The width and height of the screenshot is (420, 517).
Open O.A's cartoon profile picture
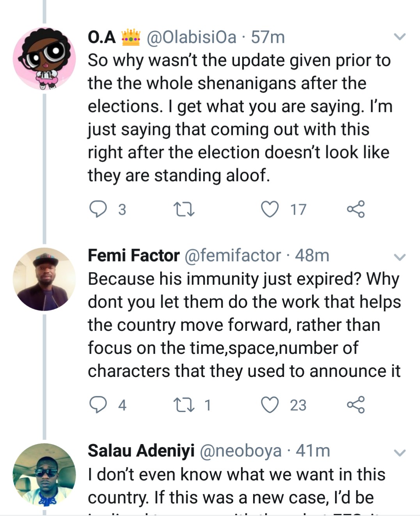click(44, 59)
